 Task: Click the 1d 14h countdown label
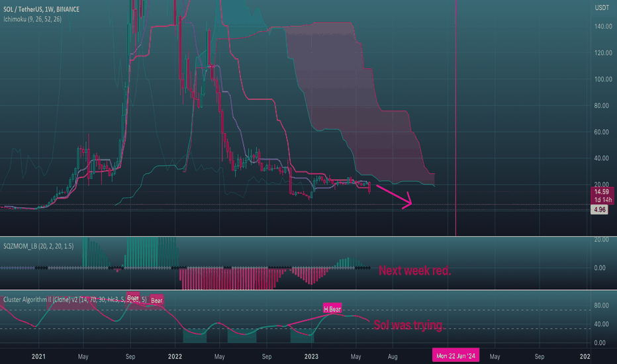[603, 200]
